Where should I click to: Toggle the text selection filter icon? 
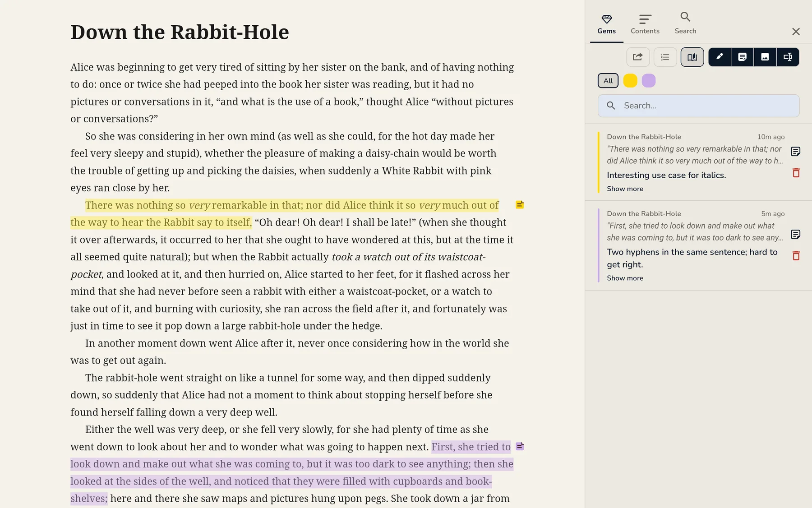[788, 57]
